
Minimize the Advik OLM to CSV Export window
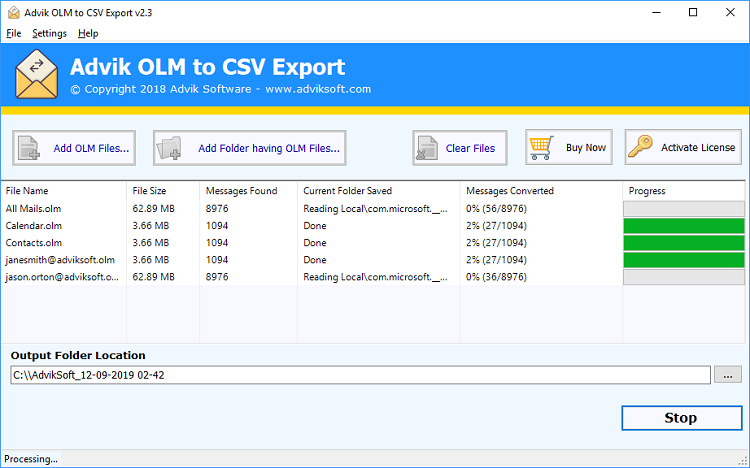[x=656, y=12]
